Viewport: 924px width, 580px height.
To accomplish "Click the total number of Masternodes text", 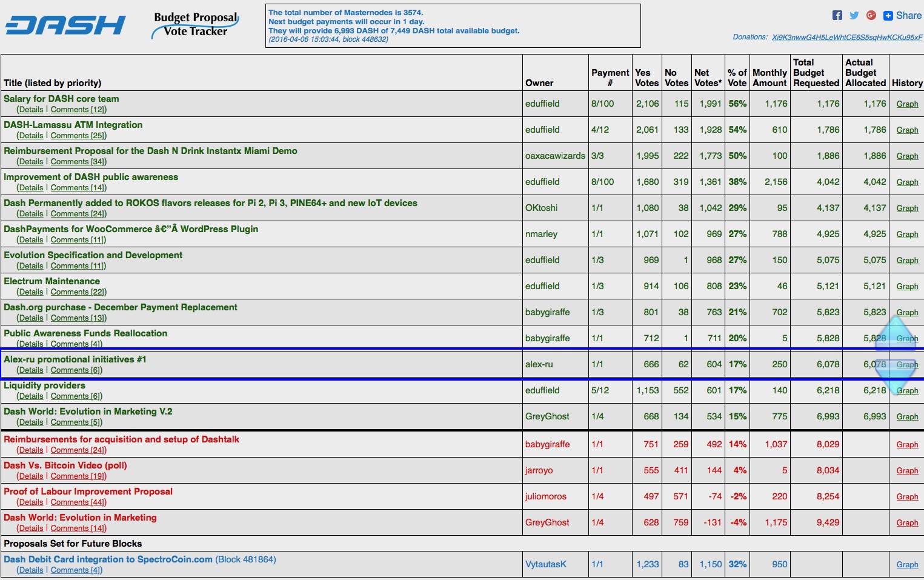I will [x=346, y=13].
